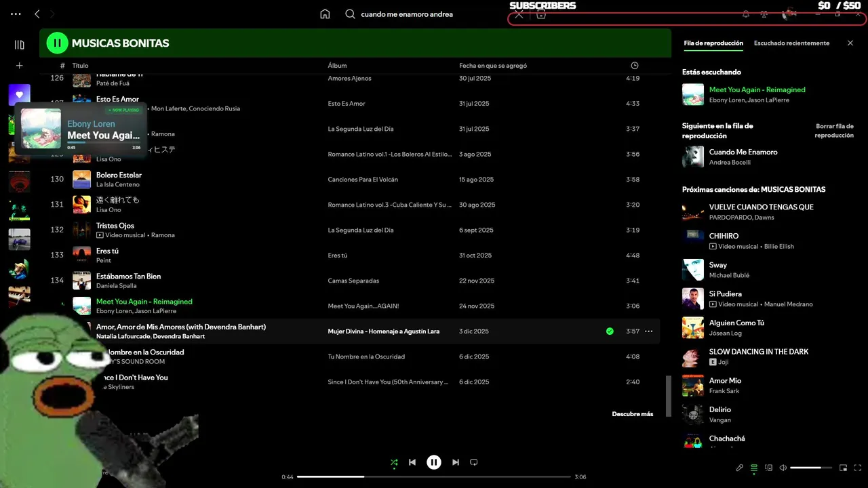Open more options for Amor, Amor row

(649, 331)
